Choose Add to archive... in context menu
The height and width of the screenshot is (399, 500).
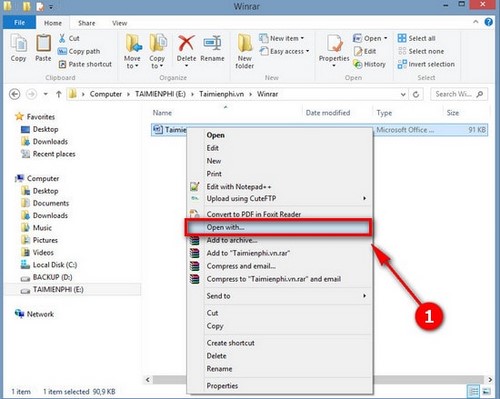pyautogui.click(x=232, y=240)
